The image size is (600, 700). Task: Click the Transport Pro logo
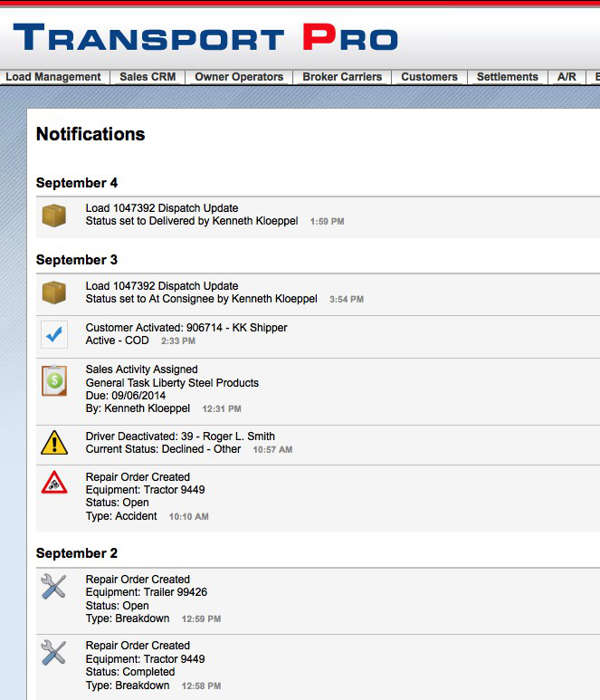click(x=205, y=37)
